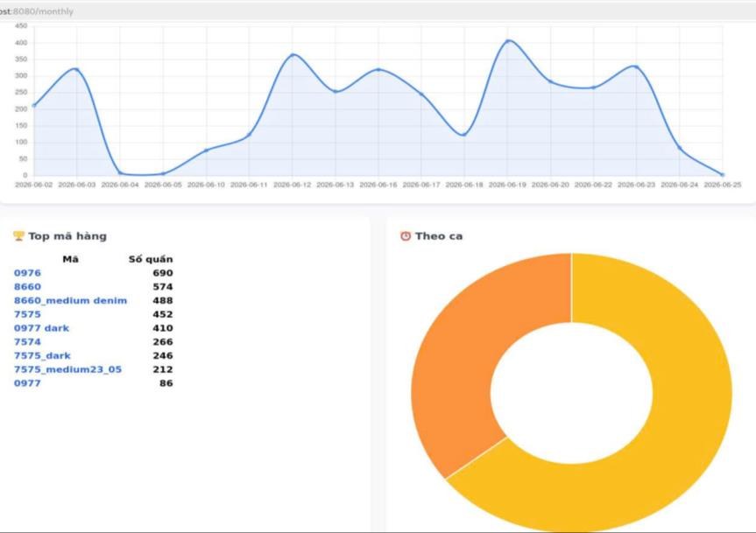Click the x-axis label 2026-06-25
The width and height of the screenshot is (756, 533).
722,185
